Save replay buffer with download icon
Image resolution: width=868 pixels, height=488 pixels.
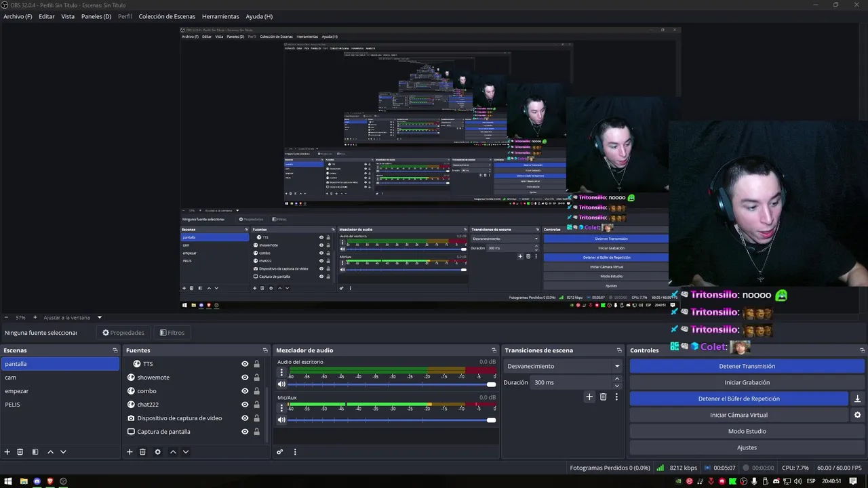(x=857, y=399)
